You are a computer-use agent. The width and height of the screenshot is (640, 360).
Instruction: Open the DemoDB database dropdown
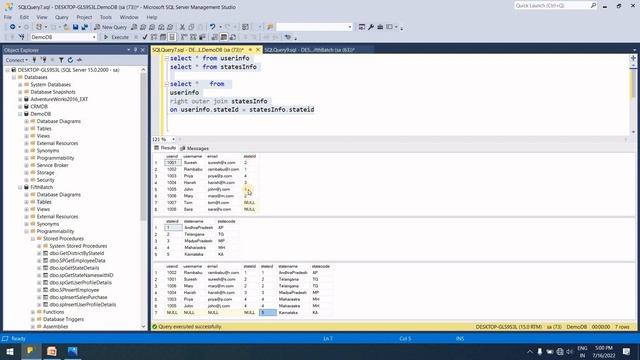click(94, 37)
